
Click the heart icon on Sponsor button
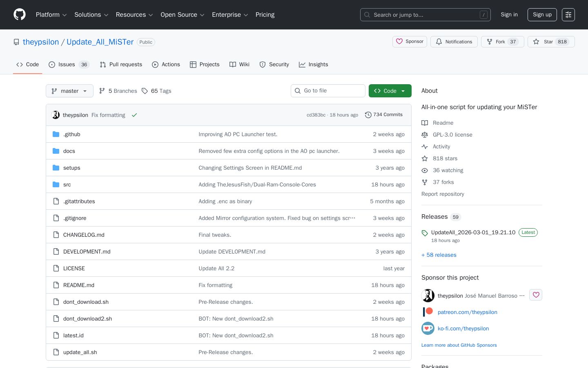[x=399, y=41]
